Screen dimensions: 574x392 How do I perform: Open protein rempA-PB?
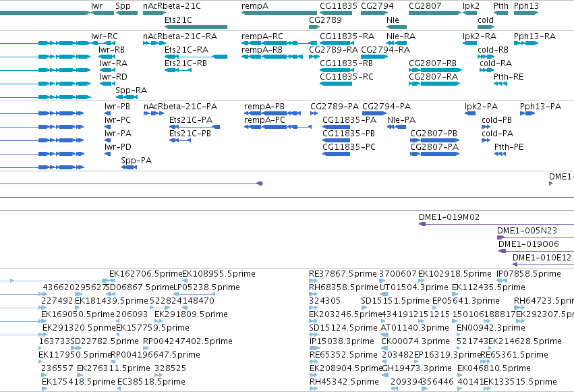272,113
